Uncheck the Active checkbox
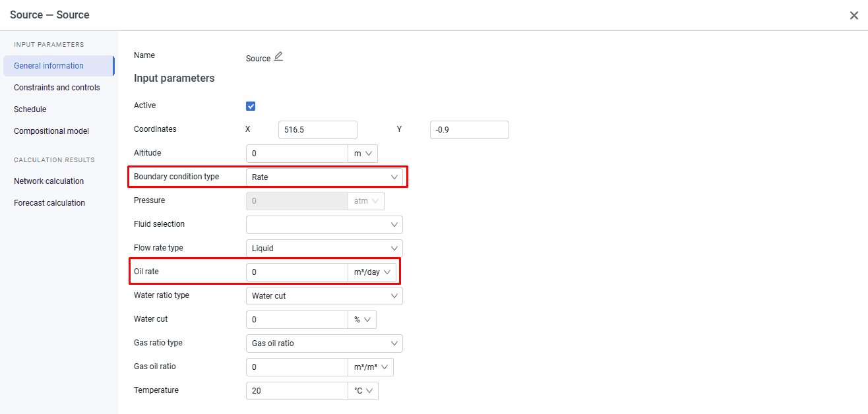Image resolution: width=868 pixels, height=414 pixels. tap(251, 105)
